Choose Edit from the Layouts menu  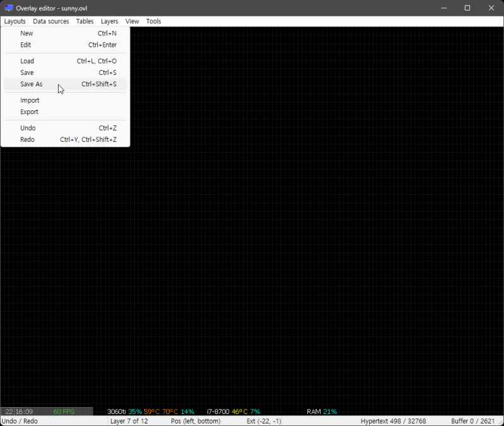tap(26, 45)
